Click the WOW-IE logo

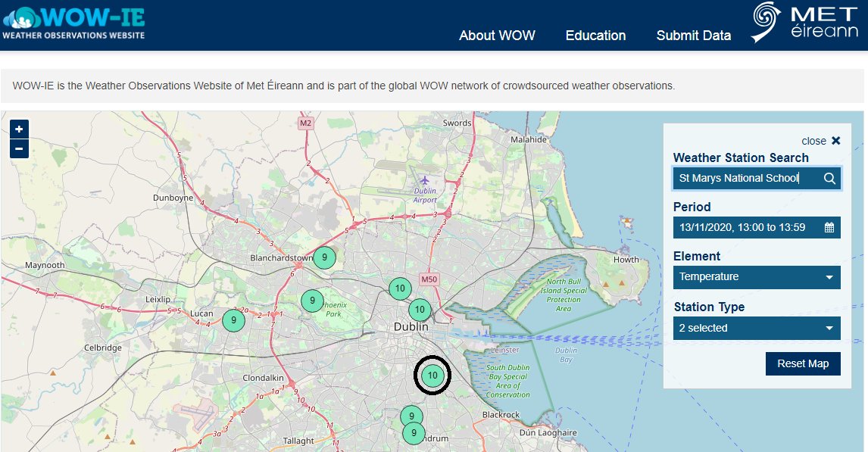(73, 23)
